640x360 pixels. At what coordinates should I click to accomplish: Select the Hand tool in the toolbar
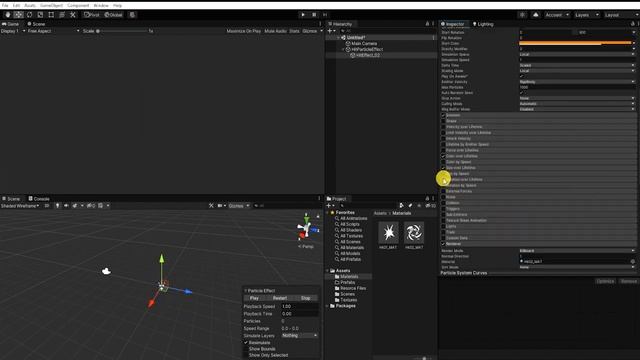[x=8, y=15]
